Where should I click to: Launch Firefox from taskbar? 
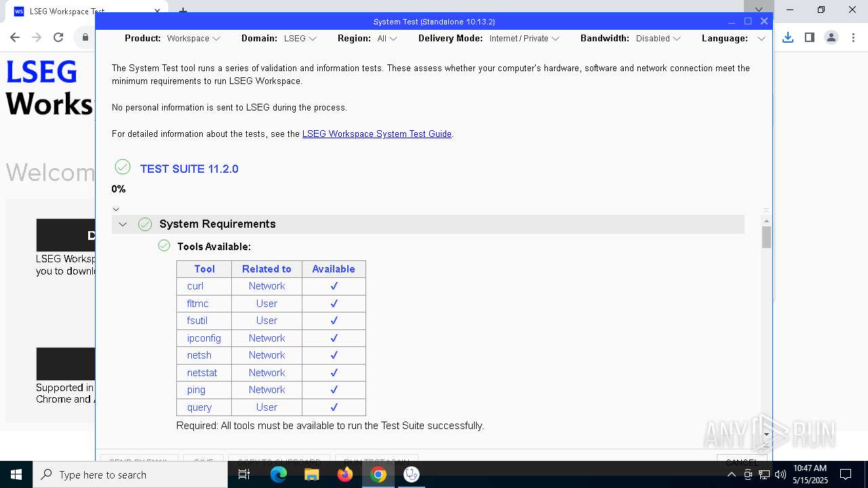coord(345,474)
